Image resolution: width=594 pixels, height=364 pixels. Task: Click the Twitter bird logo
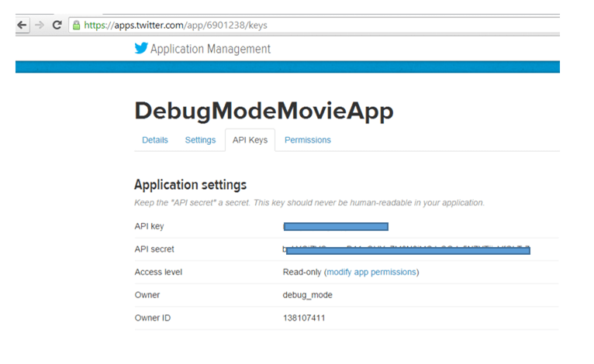tap(140, 48)
